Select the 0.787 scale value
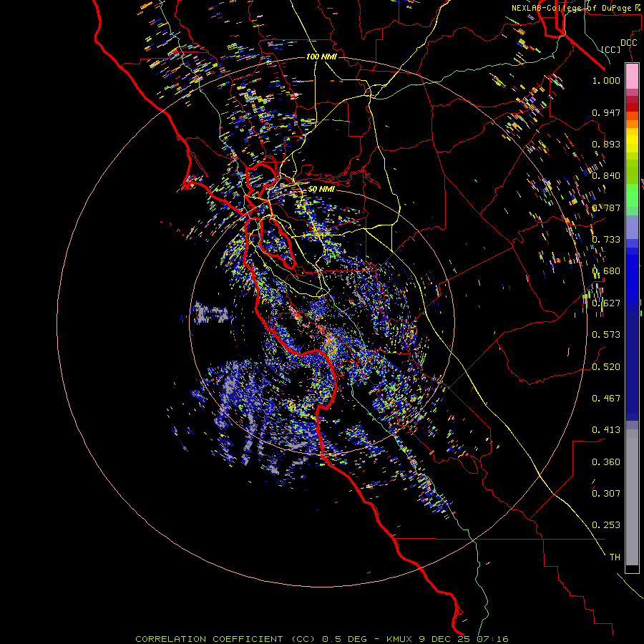 click(x=606, y=208)
